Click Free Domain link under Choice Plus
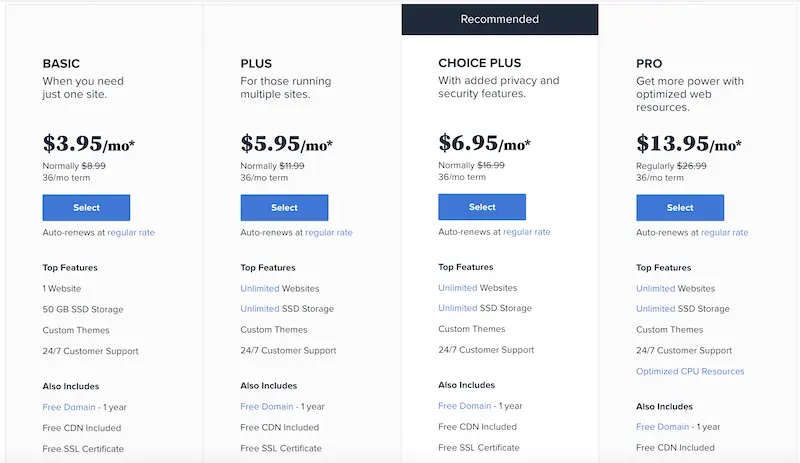This screenshot has width=800, height=463. click(465, 406)
